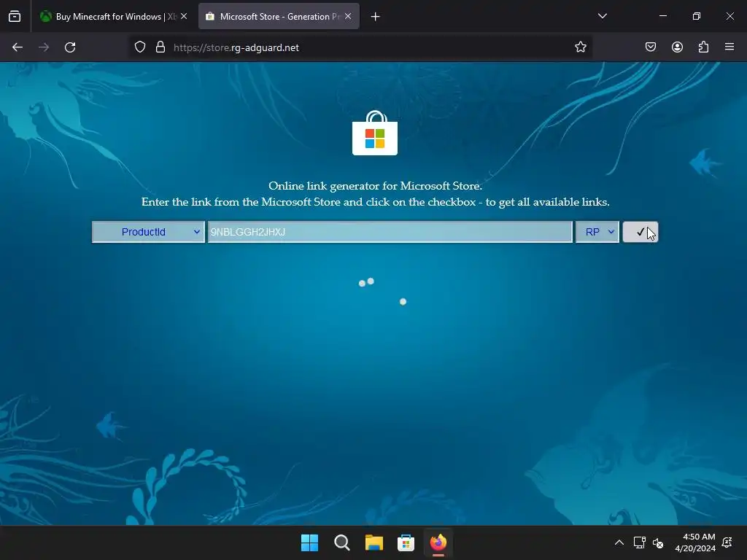Open a new browser tab

(376, 17)
